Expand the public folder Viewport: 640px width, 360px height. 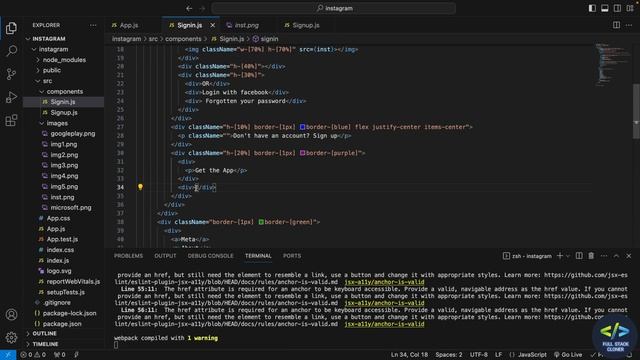point(38,70)
